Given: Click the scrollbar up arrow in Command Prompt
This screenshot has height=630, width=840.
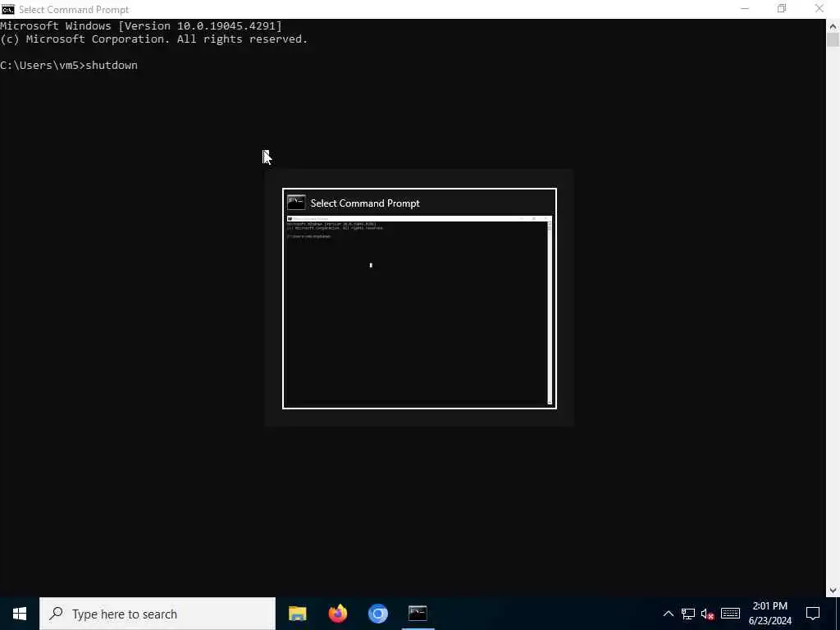Looking at the screenshot, I should (x=833, y=25).
